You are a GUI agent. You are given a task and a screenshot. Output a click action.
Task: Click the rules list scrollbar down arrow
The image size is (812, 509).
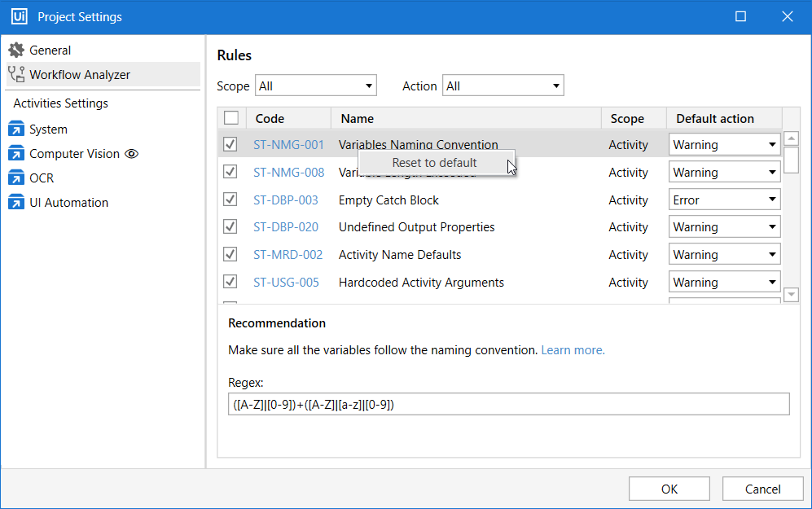point(791,294)
